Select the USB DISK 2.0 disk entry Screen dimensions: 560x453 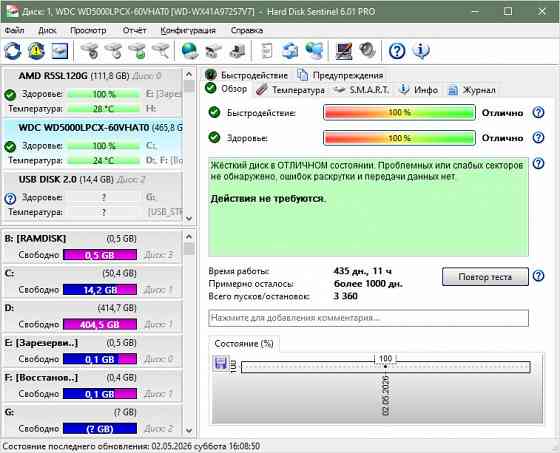[93, 196]
